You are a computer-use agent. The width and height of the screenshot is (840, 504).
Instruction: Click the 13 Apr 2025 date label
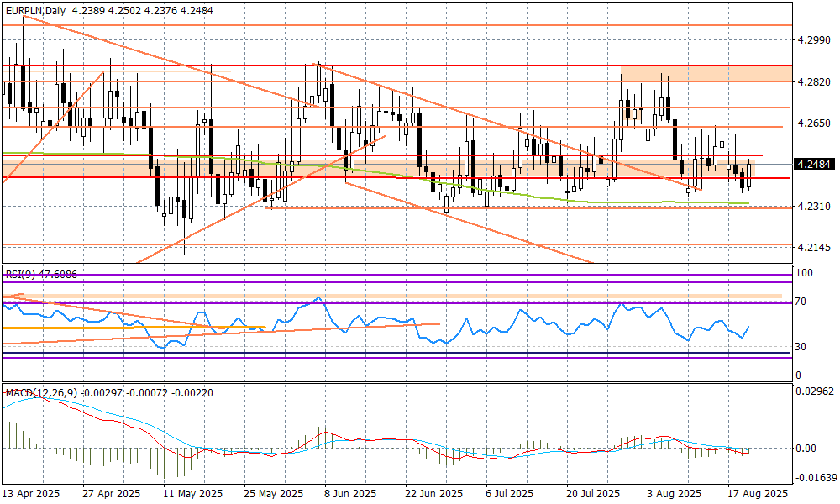[x=31, y=493]
